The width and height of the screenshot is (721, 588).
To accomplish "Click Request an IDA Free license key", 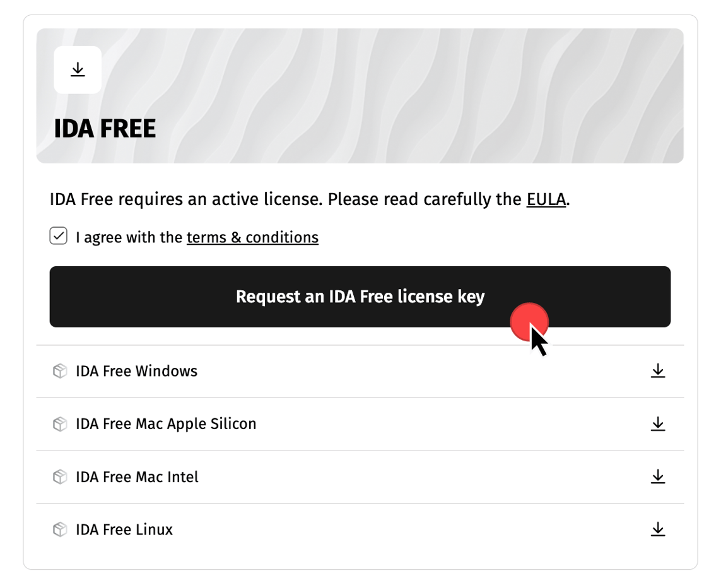I will (x=360, y=297).
